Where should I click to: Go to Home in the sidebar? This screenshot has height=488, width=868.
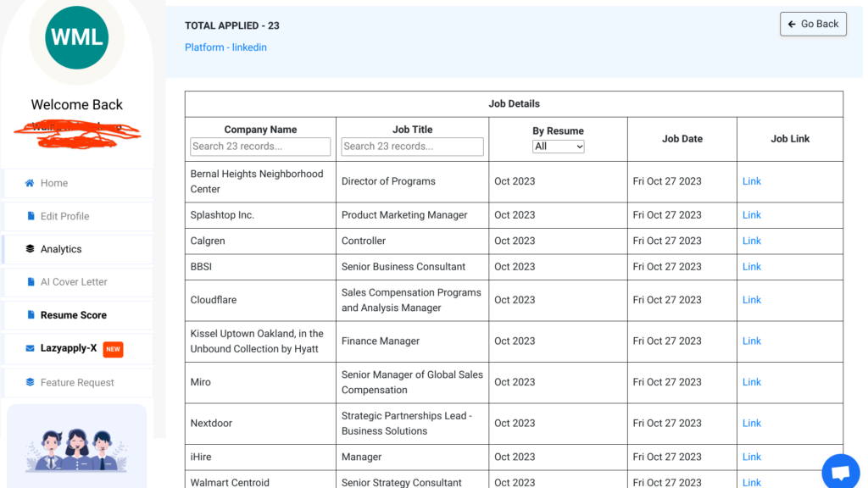click(78, 183)
